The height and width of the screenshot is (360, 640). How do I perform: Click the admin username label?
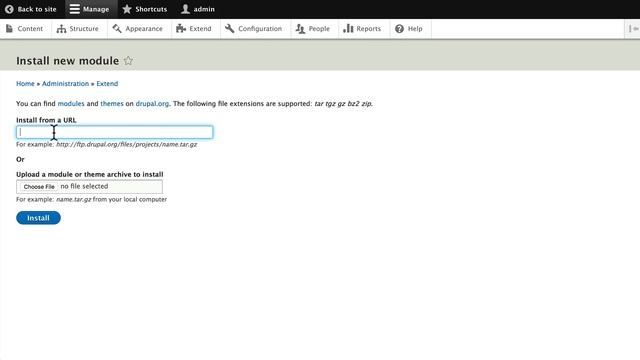click(x=204, y=9)
